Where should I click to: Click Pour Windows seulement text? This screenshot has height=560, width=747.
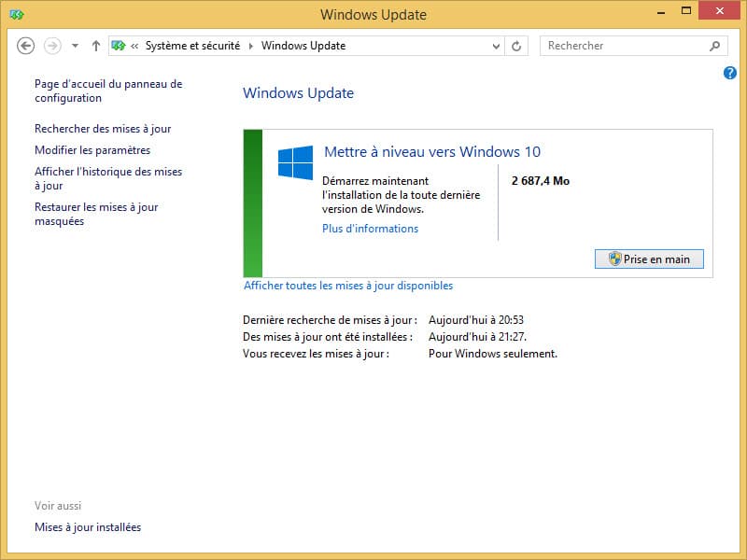(x=493, y=354)
